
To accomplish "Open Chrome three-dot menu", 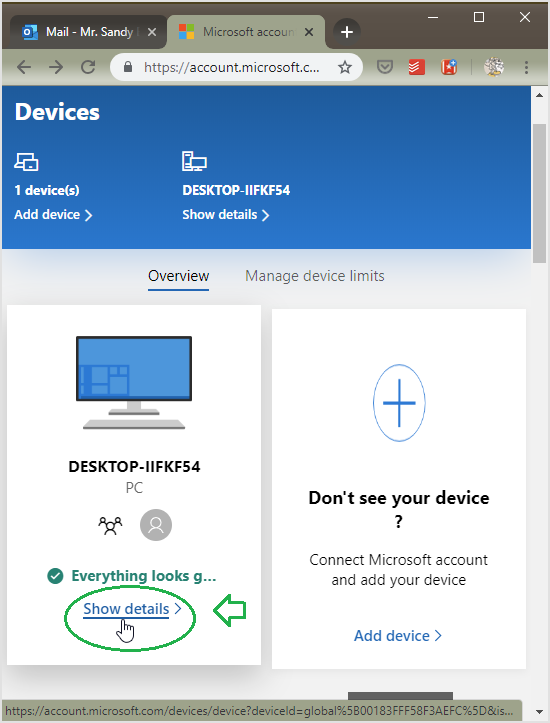I will click(526, 67).
